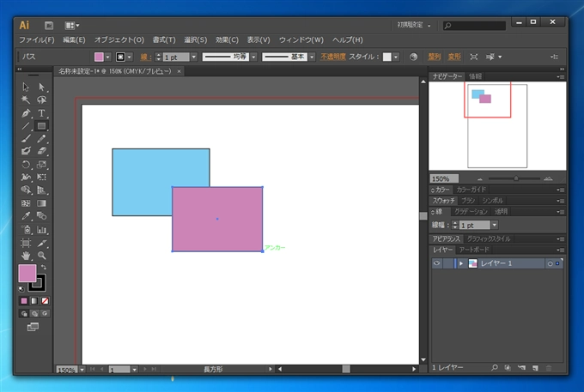Select the Width/Warp tool
The width and height of the screenshot is (584, 392).
tap(26, 177)
